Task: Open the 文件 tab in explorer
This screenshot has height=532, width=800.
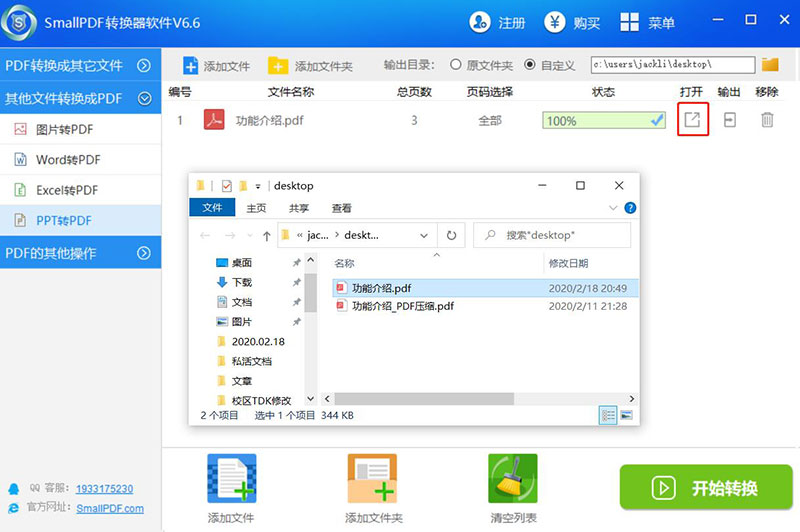Action: tap(212, 208)
